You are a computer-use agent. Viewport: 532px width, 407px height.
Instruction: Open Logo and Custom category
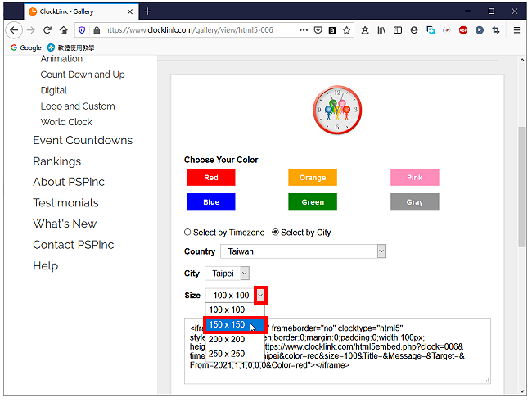pos(78,106)
